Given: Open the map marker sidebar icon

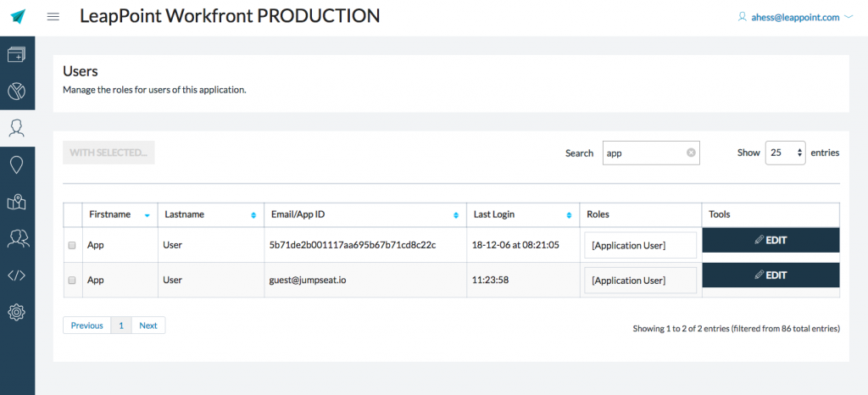Looking at the screenshot, I should pyautogui.click(x=17, y=202).
